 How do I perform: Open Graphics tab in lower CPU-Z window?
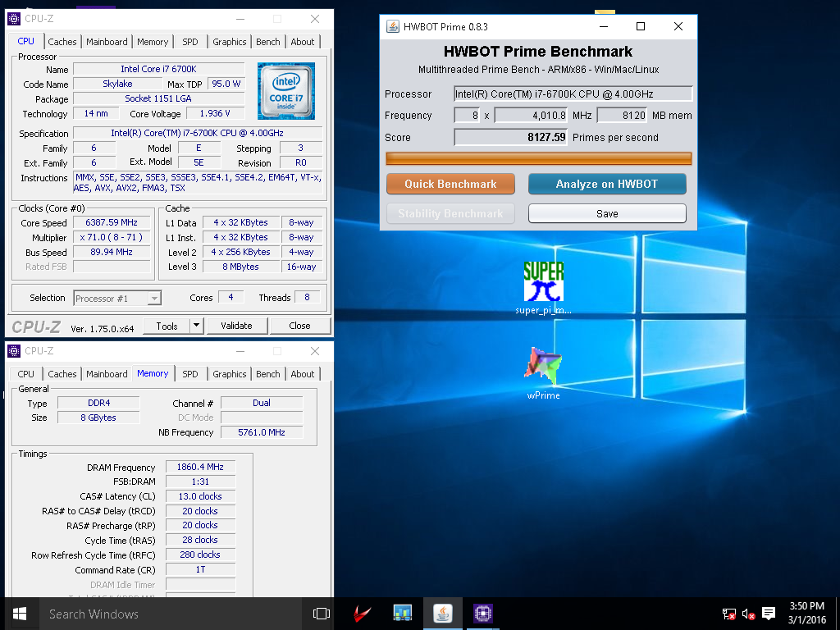[x=230, y=374]
